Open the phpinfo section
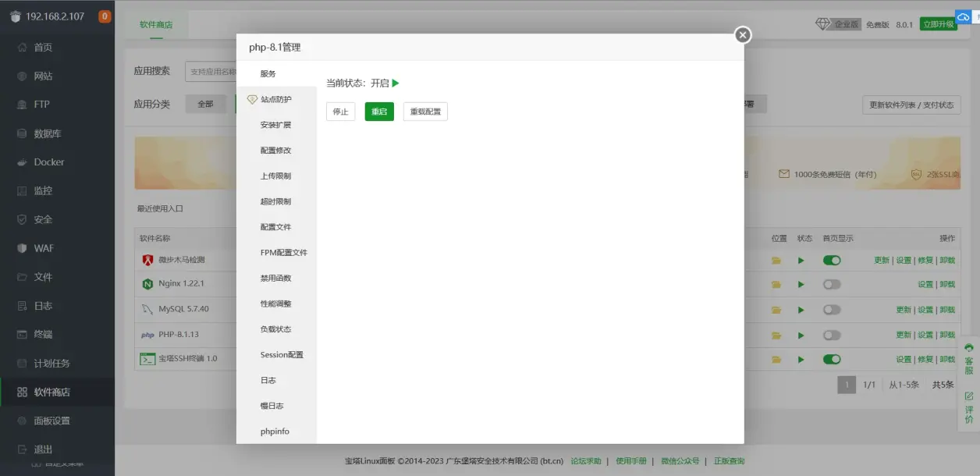The image size is (980, 476). point(277,432)
